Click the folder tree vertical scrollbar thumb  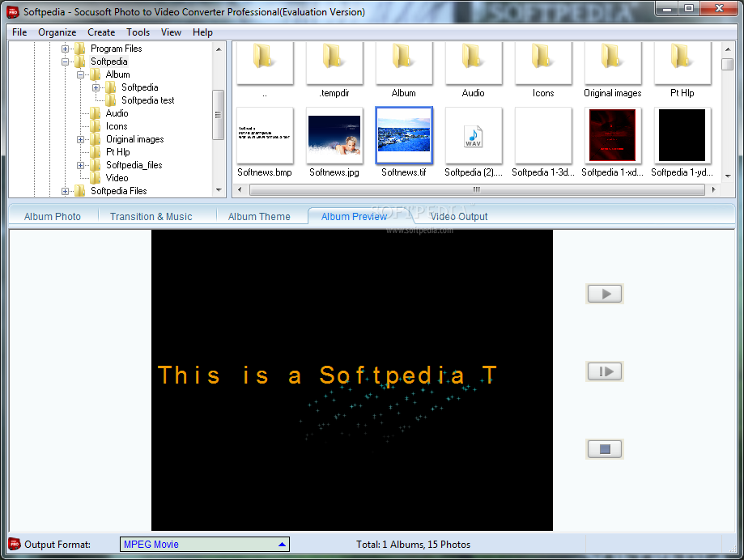(219, 115)
